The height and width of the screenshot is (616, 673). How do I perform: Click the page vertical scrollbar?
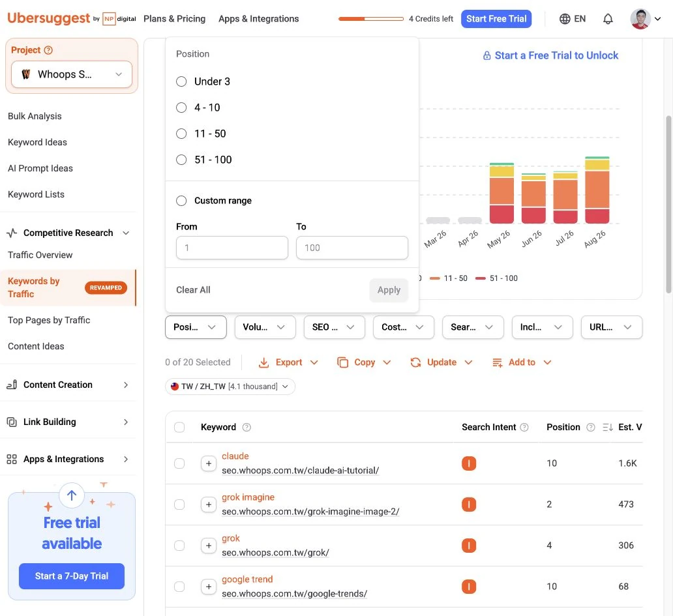pyautogui.click(x=668, y=205)
